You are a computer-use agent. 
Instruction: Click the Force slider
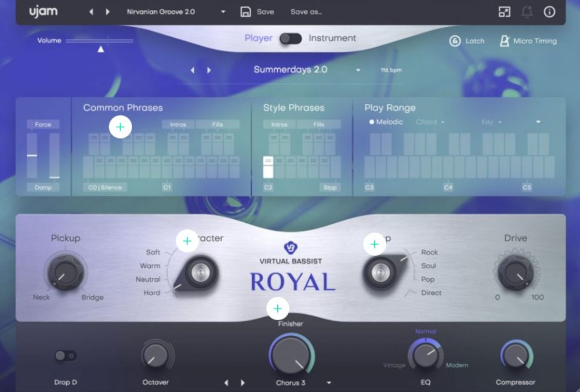tap(32, 155)
